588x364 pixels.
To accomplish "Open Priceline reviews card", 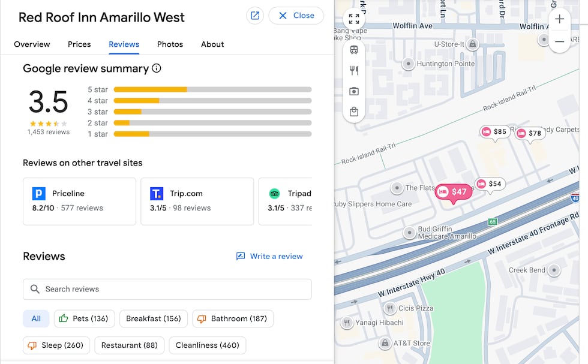I will [x=79, y=201].
